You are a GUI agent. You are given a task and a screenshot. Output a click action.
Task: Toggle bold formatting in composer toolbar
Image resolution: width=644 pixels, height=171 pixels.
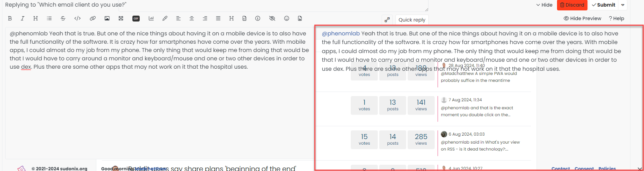(x=10, y=18)
